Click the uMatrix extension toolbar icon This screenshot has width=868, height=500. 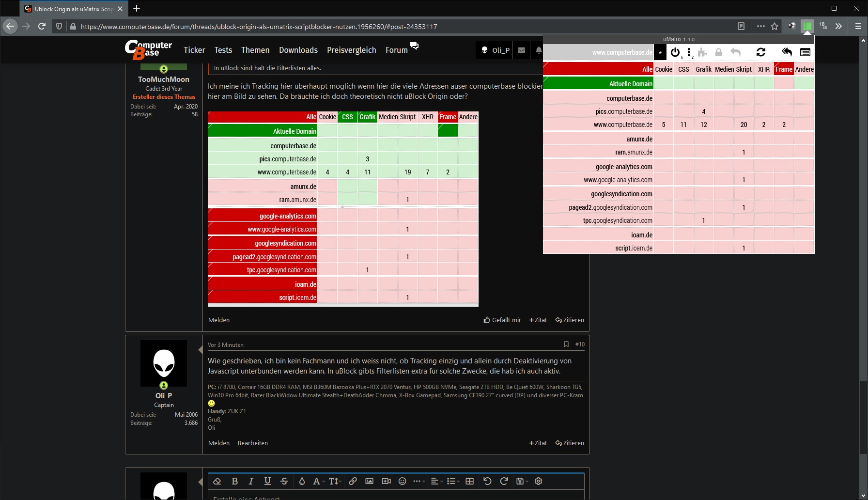point(807,26)
